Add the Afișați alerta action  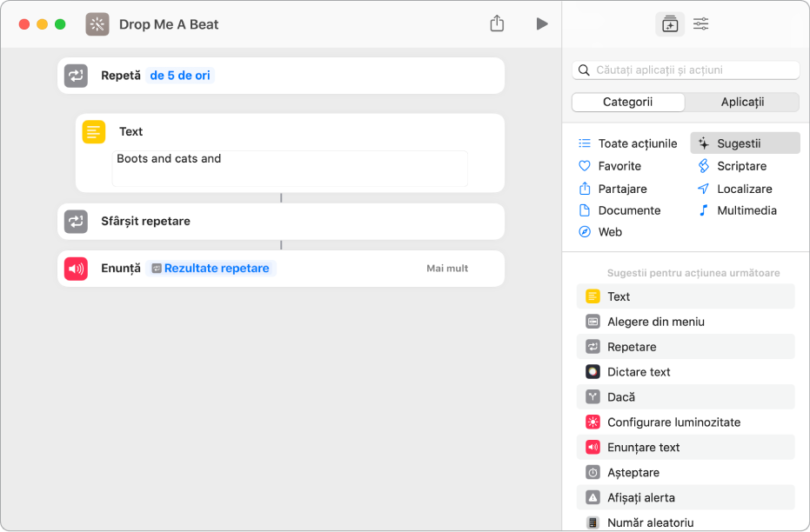tap(686, 498)
